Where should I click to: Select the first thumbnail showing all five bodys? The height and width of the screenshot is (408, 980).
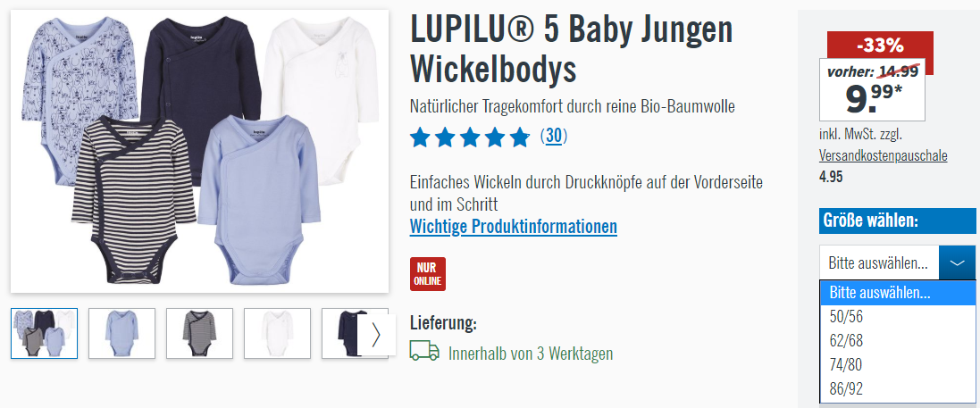[x=45, y=333]
